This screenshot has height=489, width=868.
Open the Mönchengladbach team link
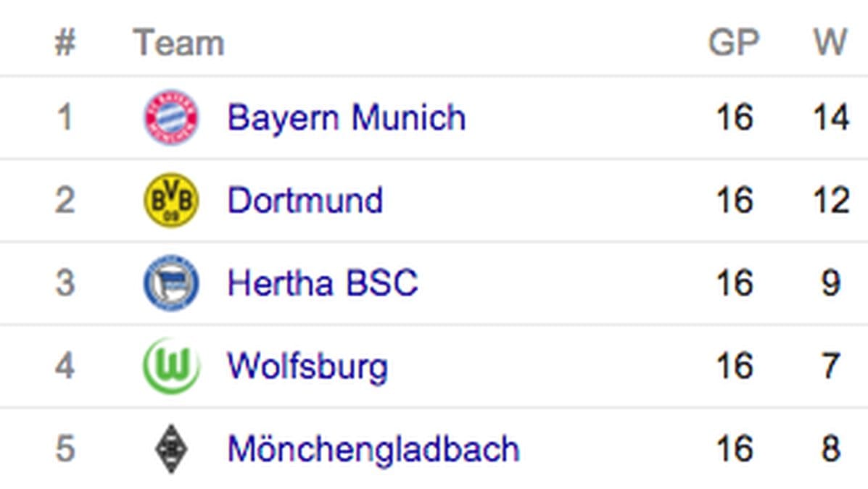tap(373, 449)
